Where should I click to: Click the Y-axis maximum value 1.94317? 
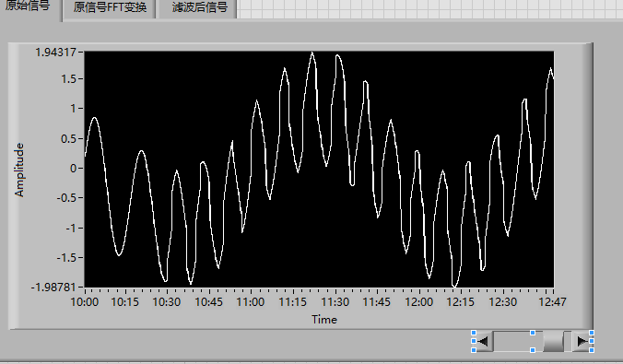coord(55,52)
